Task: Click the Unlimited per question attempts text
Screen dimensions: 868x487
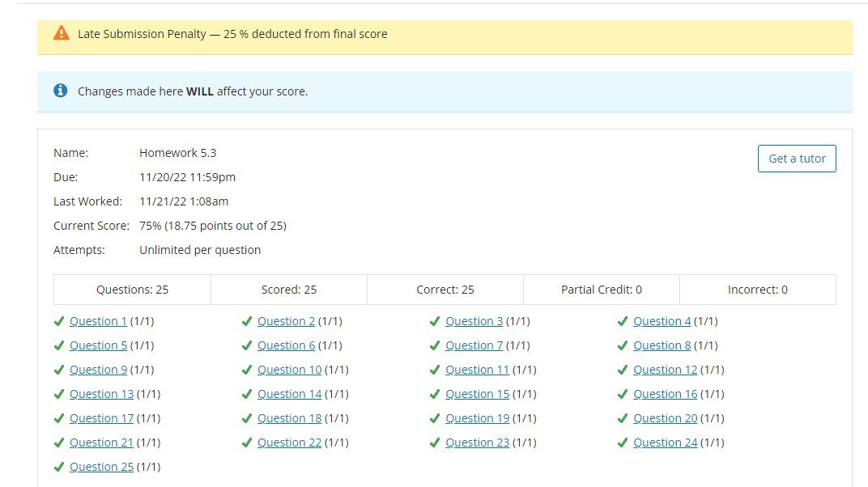Action: pos(200,250)
